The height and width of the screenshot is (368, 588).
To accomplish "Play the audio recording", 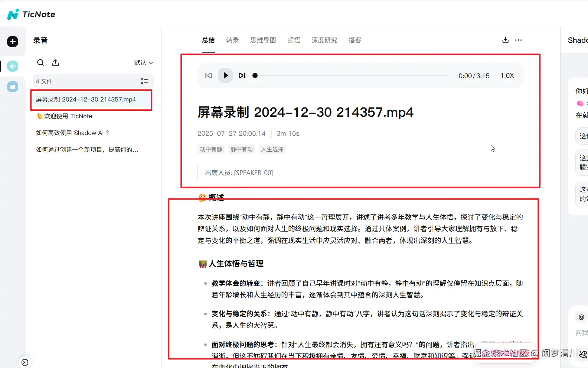I will (225, 75).
